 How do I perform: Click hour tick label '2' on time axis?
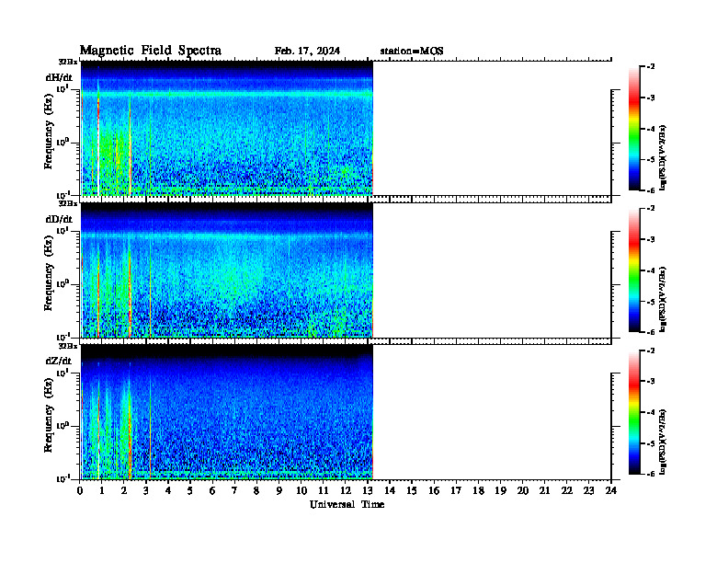pos(124,491)
